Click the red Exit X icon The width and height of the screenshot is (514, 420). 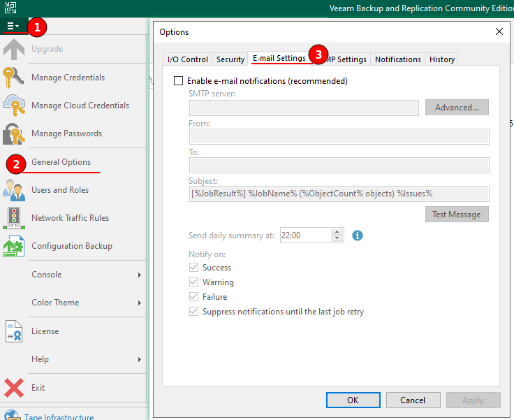(14, 388)
